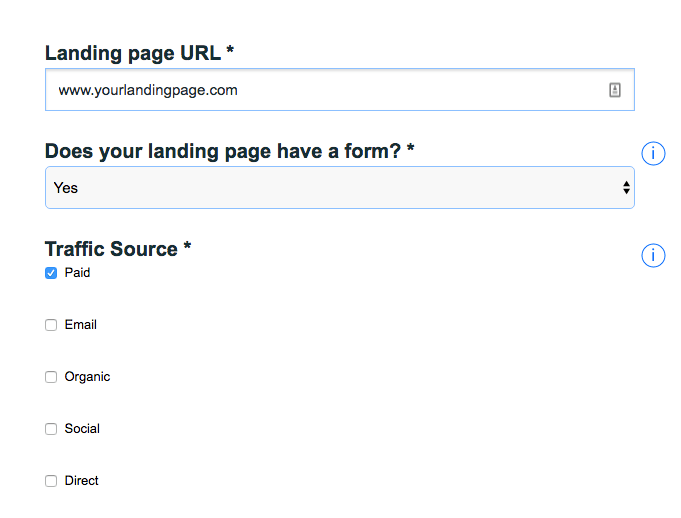The width and height of the screenshot is (681, 518).
Task: Check the Social traffic source box
Action: pos(51,429)
